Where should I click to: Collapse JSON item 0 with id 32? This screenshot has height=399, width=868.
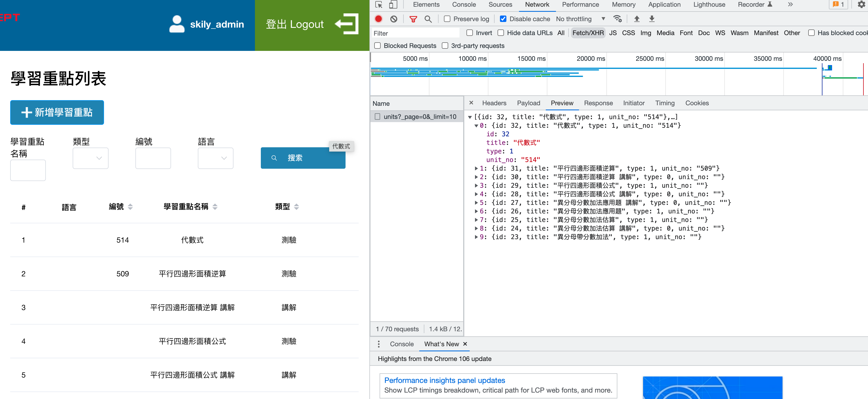pyautogui.click(x=476, y=126)
